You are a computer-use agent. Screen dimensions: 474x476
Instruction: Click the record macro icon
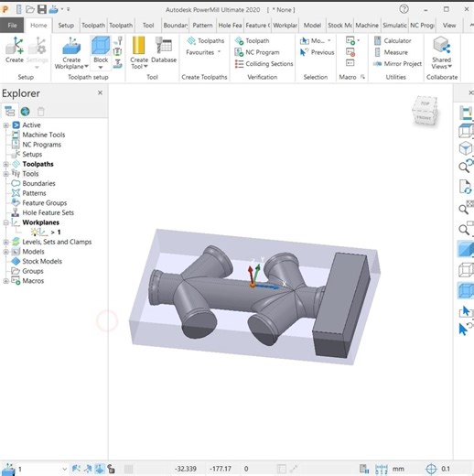click(350, 52)
